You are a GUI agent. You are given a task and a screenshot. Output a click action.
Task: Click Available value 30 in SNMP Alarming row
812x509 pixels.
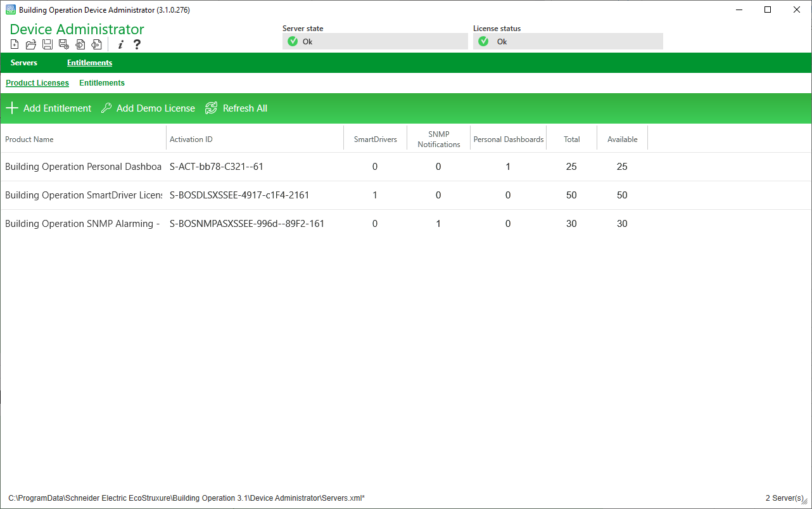coord(622,224)
